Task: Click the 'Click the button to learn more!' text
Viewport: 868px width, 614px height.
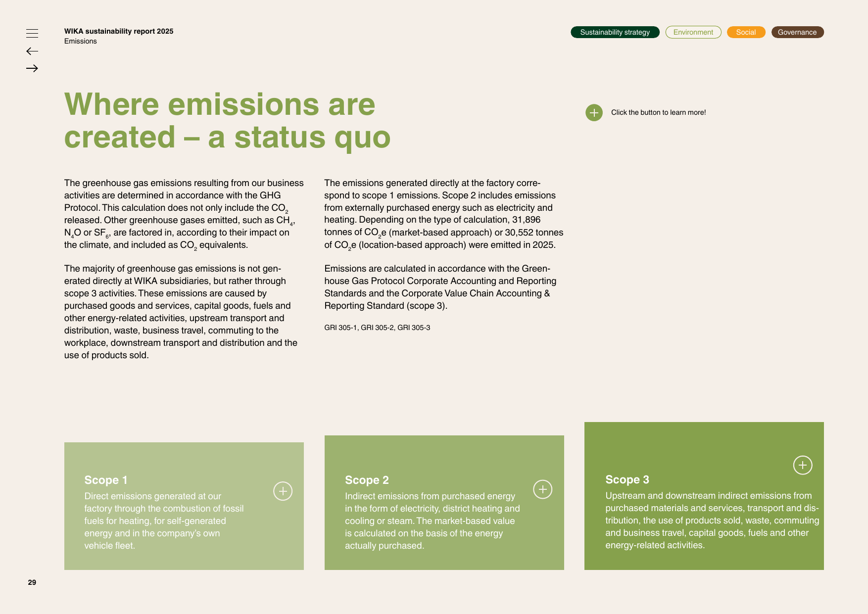Action: [x=658, y=112]
